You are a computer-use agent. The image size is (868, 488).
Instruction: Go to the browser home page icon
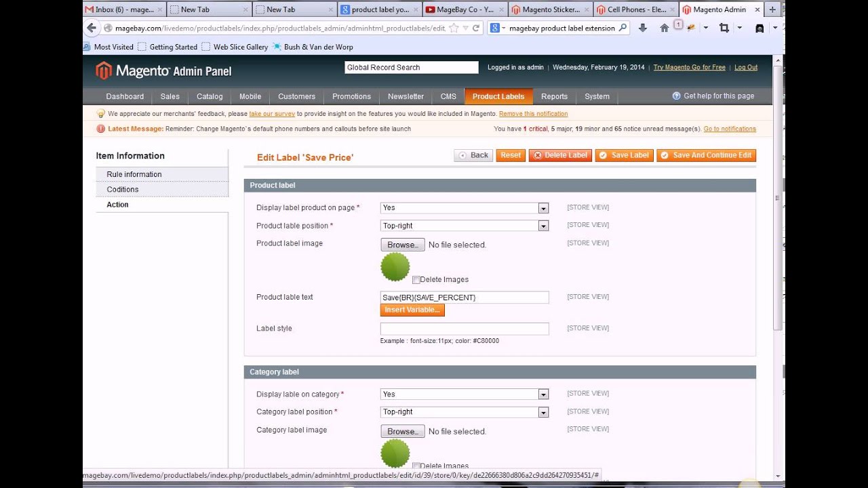[x=665, y=28]
